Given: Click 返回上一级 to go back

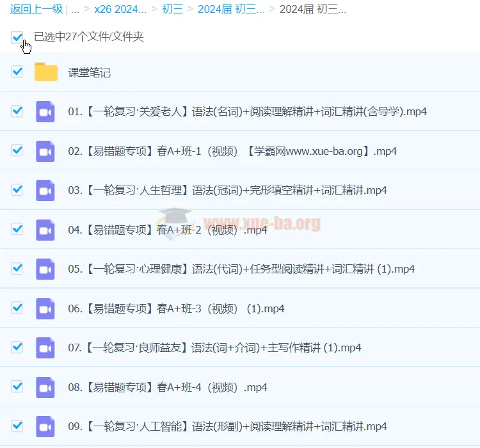Looking at the screenshot, I should [36, 10].
